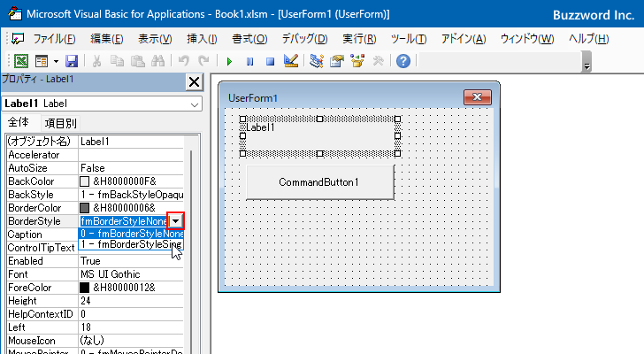The height and width of the screenshot is (354, 644).
Task: Select the ControlTipText property name
Action: [42, 248]
